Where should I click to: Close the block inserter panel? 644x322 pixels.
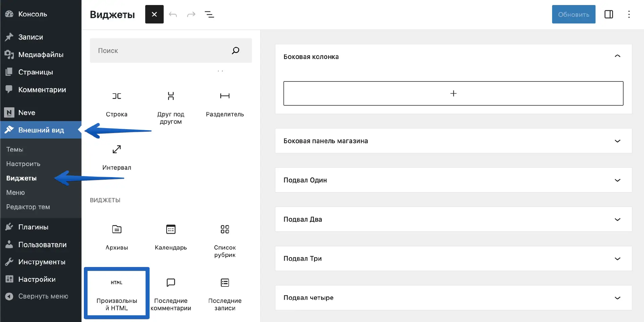(154, 14)
